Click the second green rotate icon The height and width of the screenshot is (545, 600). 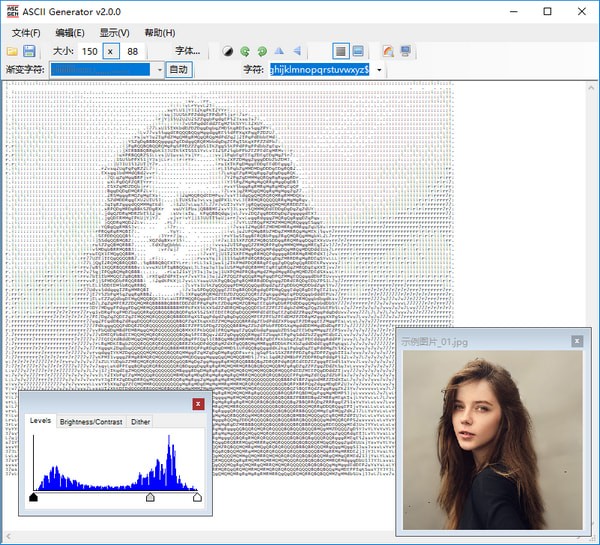click(262, 51)
